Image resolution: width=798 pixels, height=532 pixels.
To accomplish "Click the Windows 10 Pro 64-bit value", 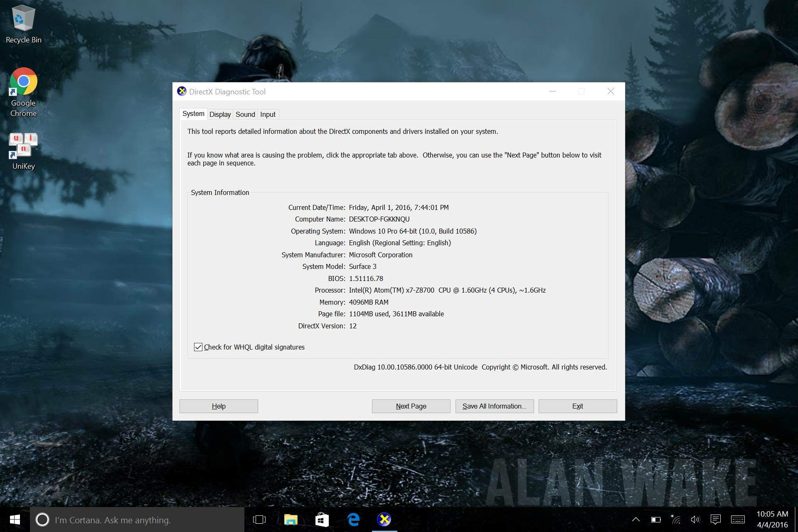I will coord(413,231).
